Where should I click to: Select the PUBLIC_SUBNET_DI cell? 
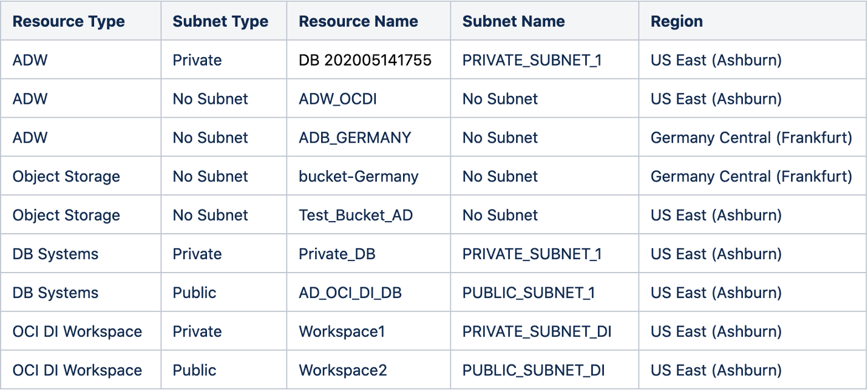[x=534, y=370]
